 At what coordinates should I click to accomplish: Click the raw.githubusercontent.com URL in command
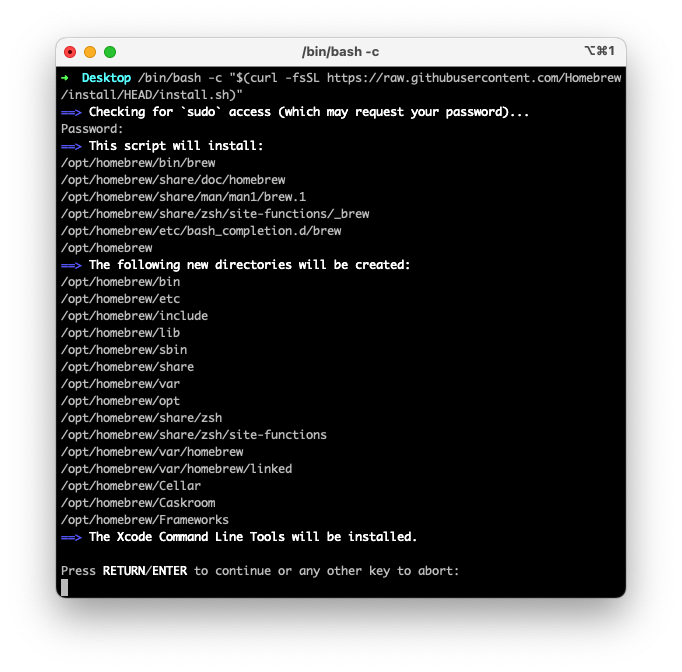[474, 78]
